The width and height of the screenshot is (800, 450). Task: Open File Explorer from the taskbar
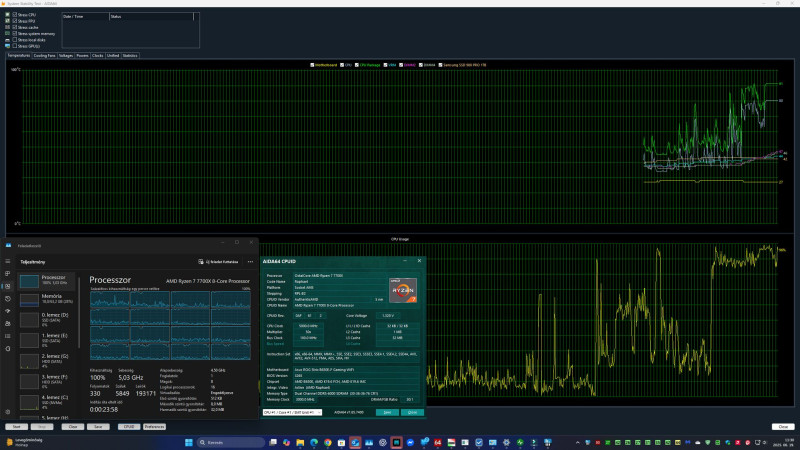[300, 442]
